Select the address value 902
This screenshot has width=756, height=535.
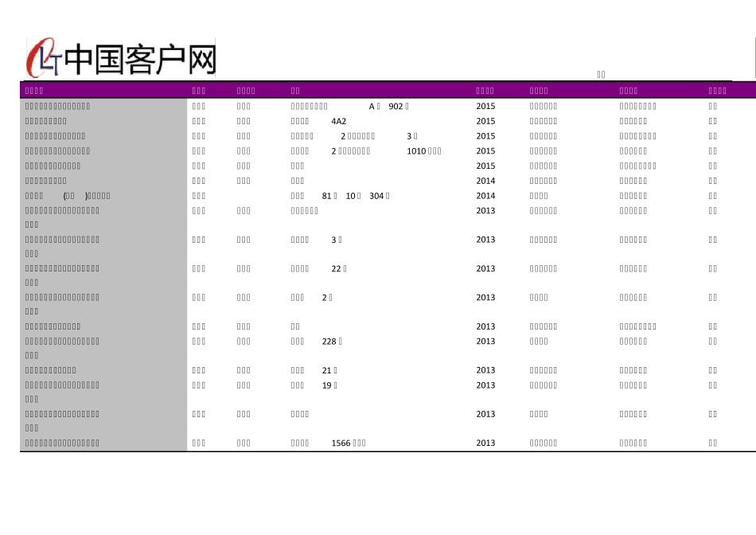coord(396,106)
